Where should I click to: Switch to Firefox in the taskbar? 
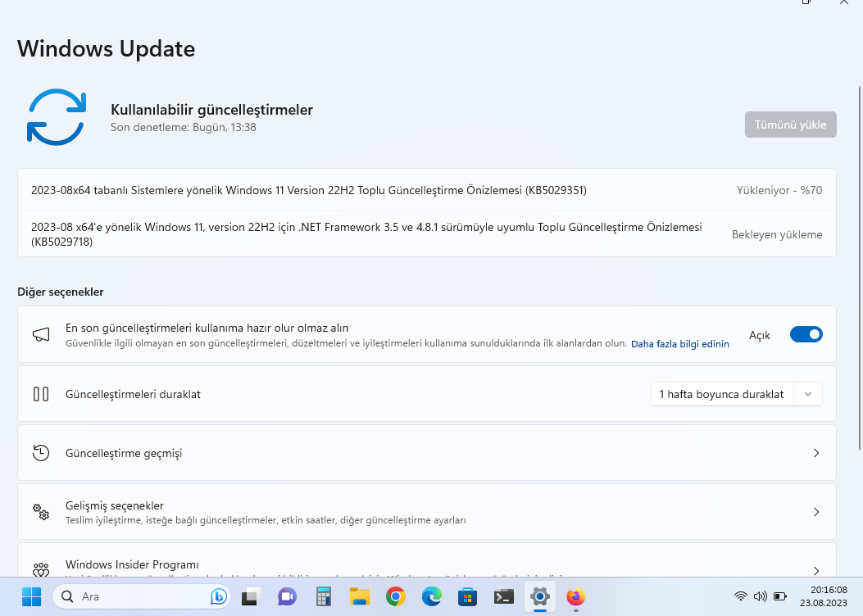point(575,596)
